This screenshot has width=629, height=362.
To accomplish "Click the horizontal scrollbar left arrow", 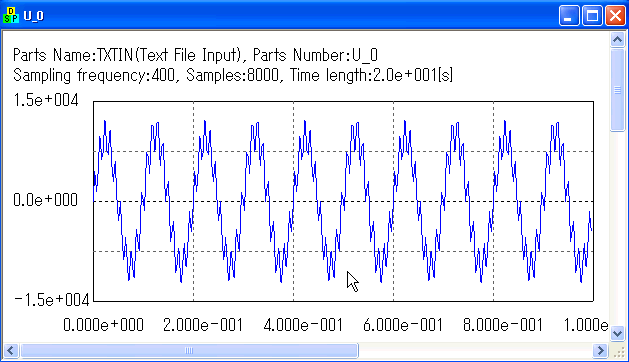I will click(x=11, y=350).
